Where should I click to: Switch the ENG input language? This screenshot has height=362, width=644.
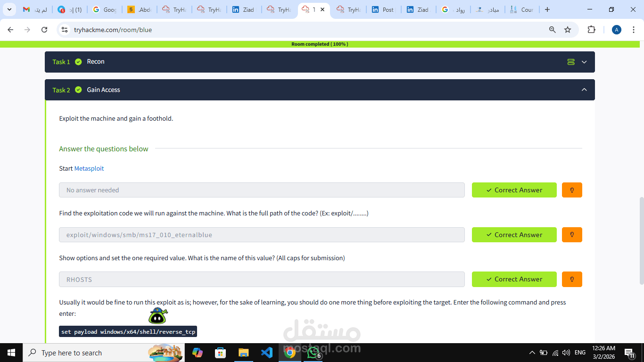tap(580, 353)
